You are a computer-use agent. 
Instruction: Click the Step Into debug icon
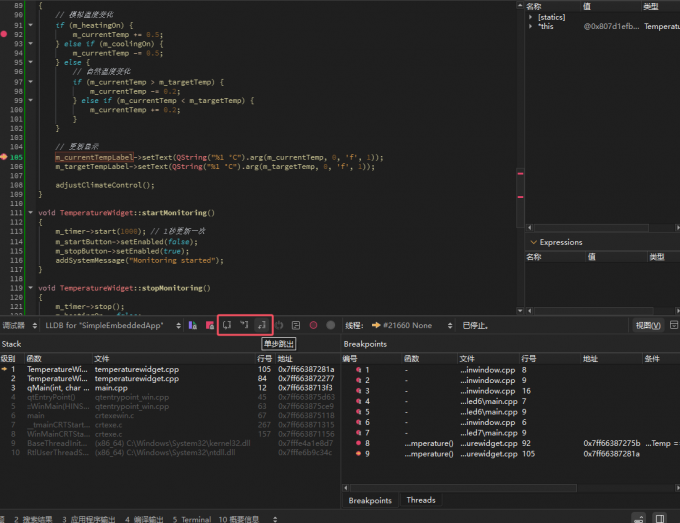(245, 325)
